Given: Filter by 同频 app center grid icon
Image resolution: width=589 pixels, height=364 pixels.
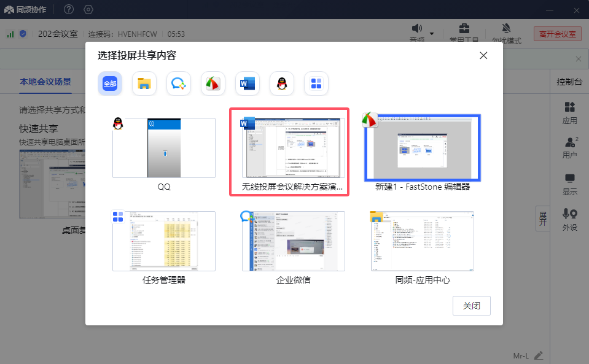Looking at the screenshot, I should (316, 83).
